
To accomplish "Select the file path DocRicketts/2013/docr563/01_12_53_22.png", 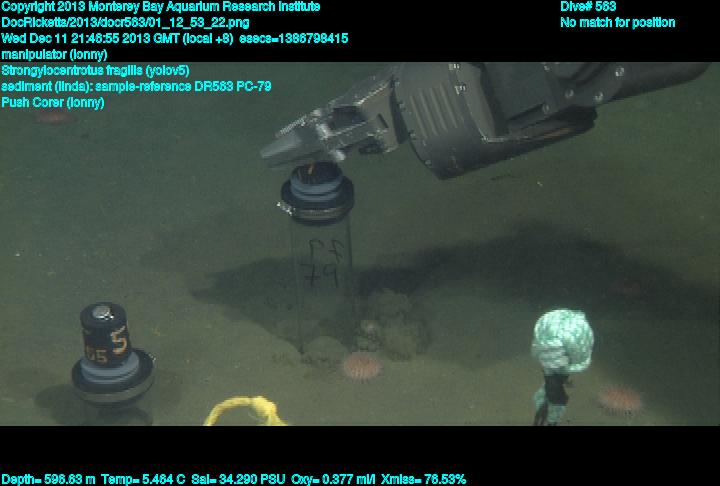I will [125, 23].
